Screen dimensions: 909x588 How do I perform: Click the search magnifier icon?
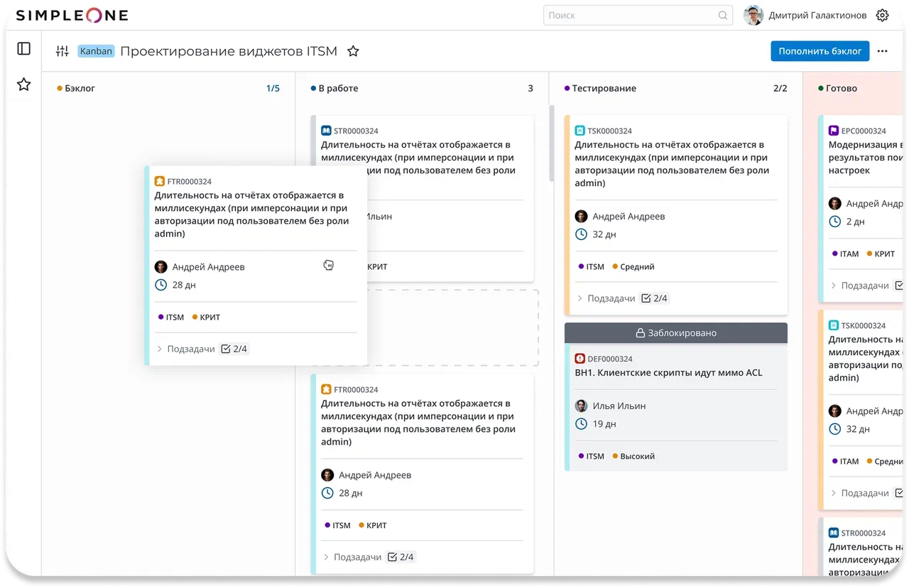(723, 16)
